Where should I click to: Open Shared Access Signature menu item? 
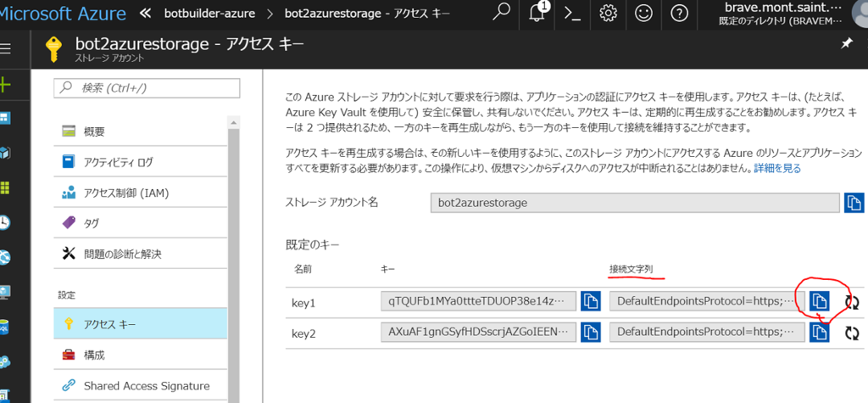click(140, 385)
